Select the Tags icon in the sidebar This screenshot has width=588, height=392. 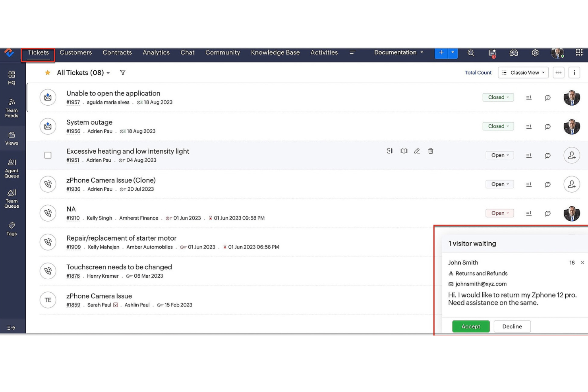[12, 228]
